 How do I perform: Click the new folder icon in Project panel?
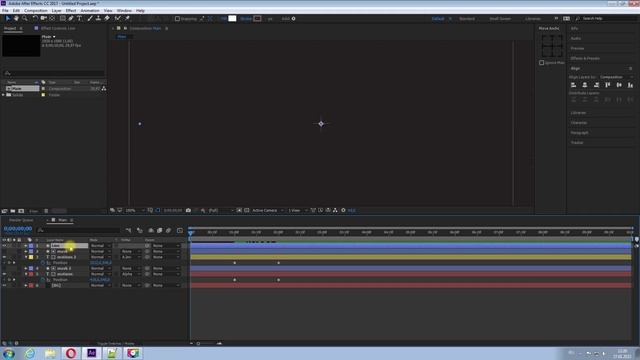tap(13, 211)
